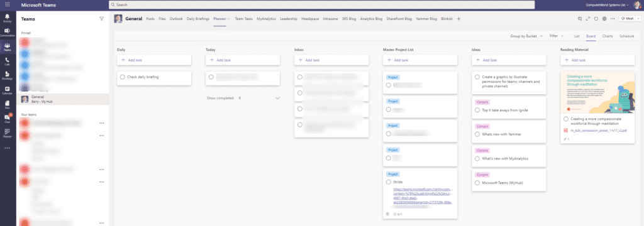Image resolution: width=644 pixels, height=226 pixels.
Task: Open the meditation poster thumbnail image
Action: (x=597, y=92)
